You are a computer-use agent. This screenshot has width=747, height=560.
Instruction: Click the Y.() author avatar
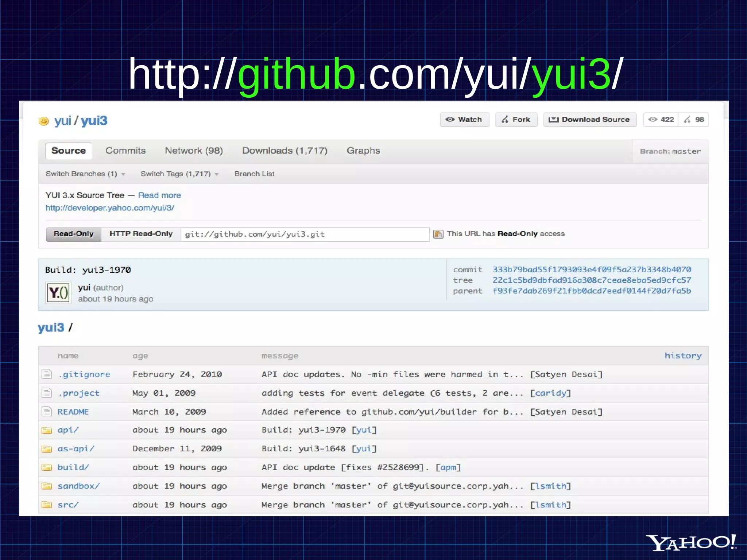(x=58, y=293)
